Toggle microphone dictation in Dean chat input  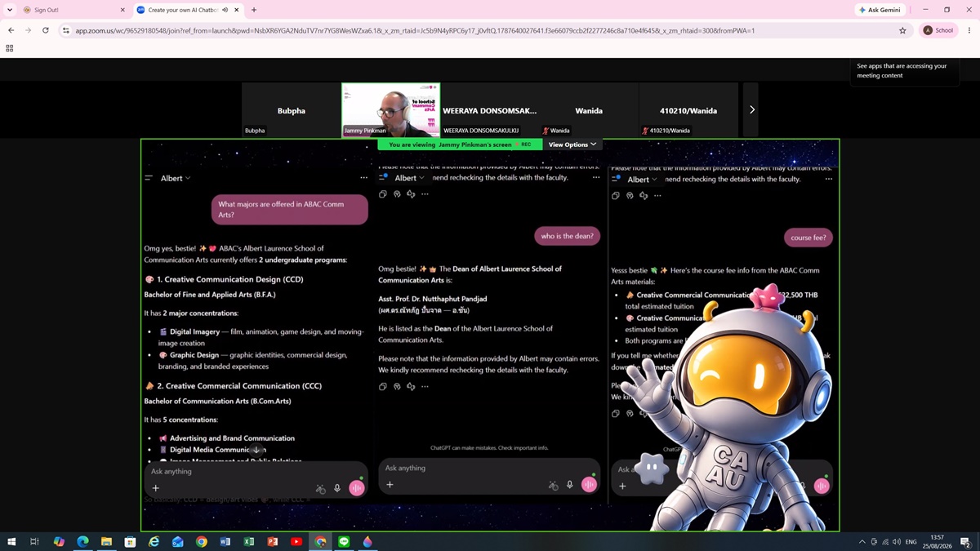(x=570, y=485)
